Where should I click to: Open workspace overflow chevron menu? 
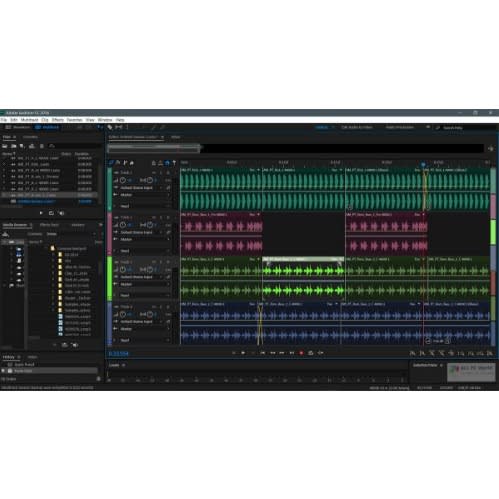[x=428, y=127]
